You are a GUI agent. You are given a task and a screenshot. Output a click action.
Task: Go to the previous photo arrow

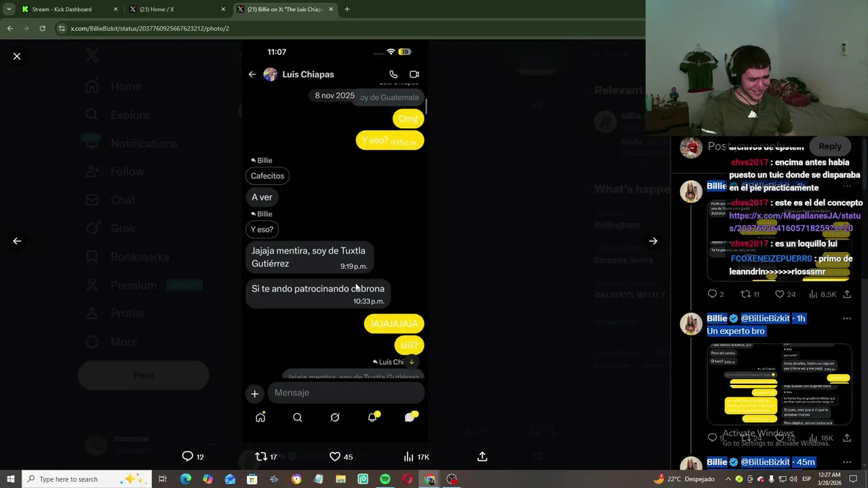click(17, 241)
